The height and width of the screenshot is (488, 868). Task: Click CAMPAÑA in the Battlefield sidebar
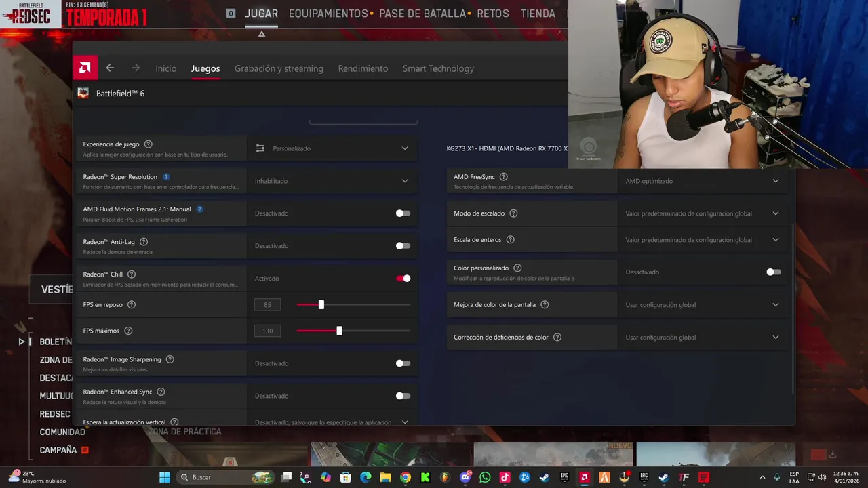coord(58,450)
